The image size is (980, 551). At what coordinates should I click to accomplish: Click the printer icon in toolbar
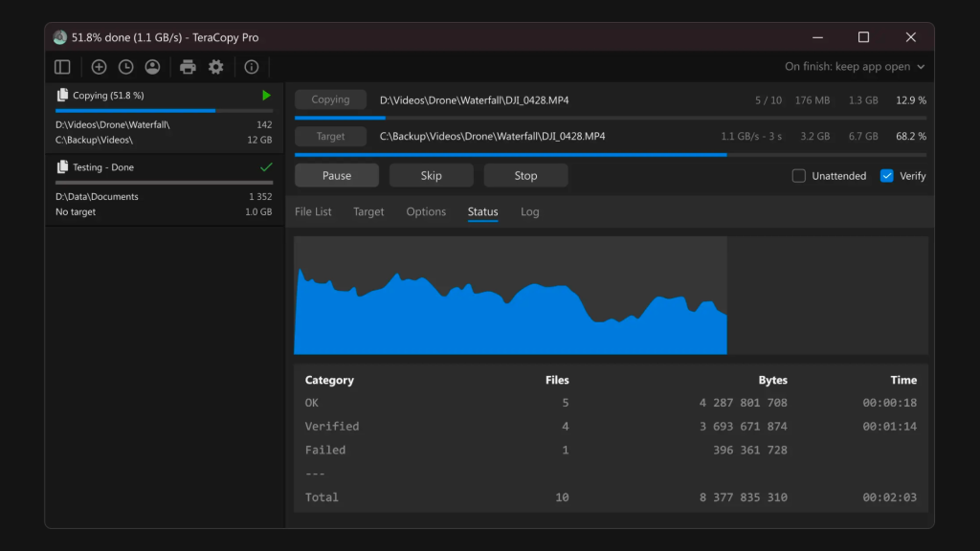coord(188,67)
